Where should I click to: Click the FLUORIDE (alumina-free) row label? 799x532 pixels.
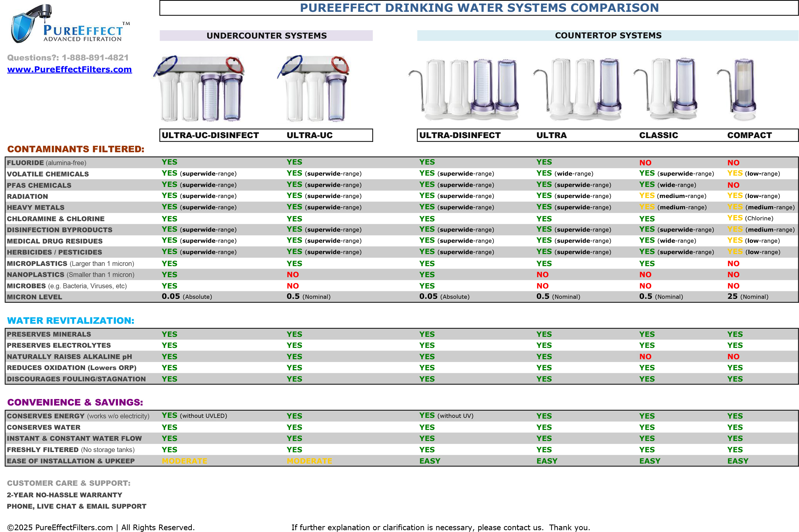click(x=47, y=163)
